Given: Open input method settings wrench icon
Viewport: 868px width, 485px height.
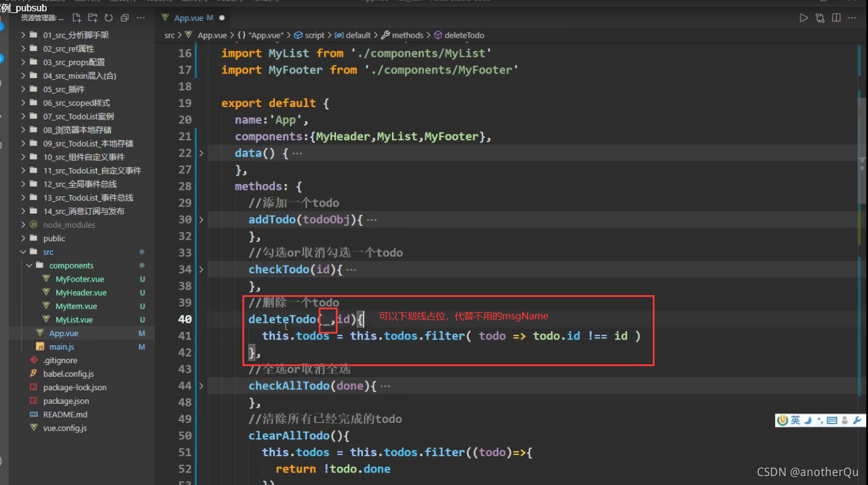Looking at the screenshot, I should tap(857, 421).
